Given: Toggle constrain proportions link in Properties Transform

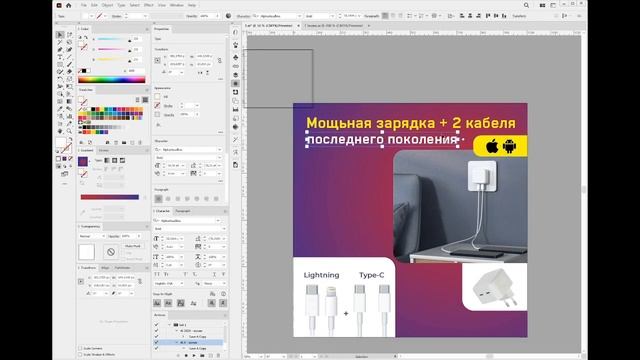Looking at the screenshot, I should pyautogui.click(x=220, y=60).
